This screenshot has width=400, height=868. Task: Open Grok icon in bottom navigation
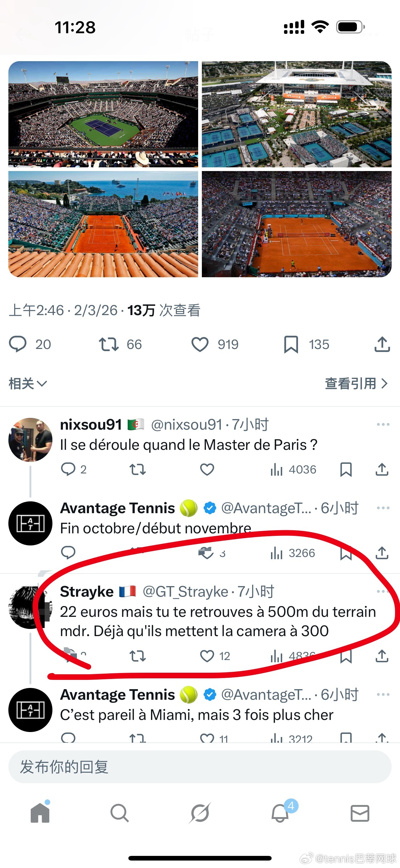[x=200, y=813]
